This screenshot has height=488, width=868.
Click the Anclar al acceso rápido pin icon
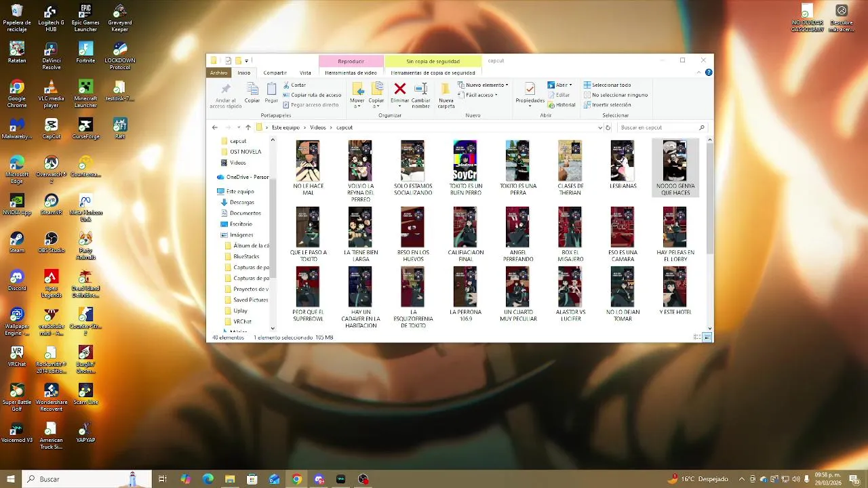(226, 89)
